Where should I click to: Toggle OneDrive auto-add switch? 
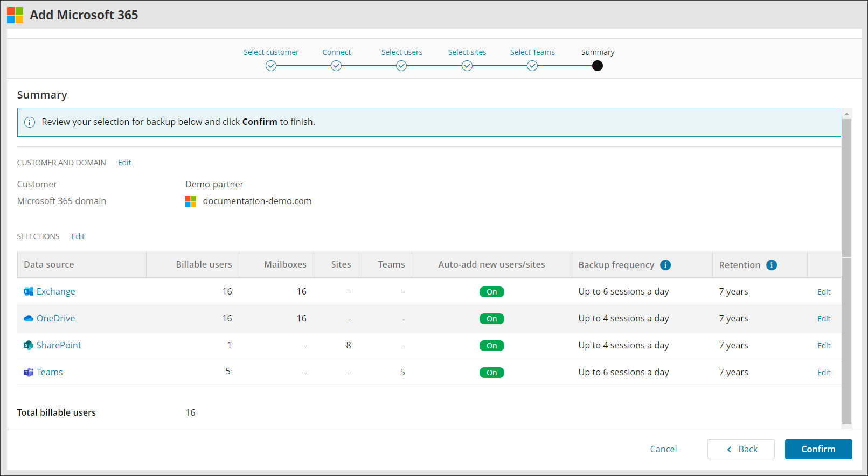tap(491, 319)
